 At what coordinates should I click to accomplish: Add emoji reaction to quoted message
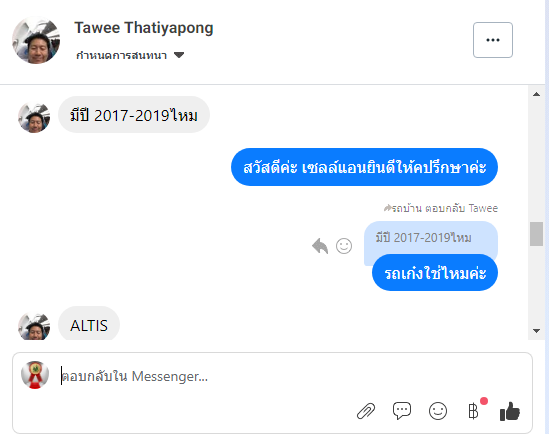click(344, 246)
